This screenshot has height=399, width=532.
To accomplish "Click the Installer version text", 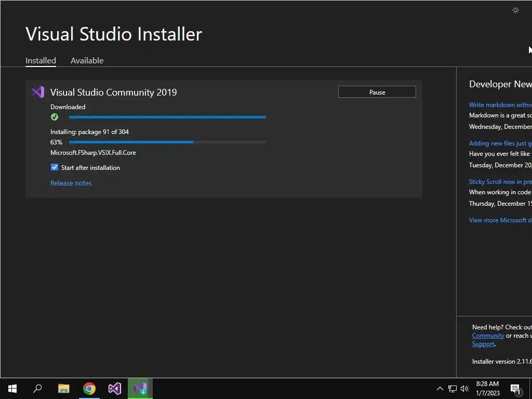I will point(502,362).
